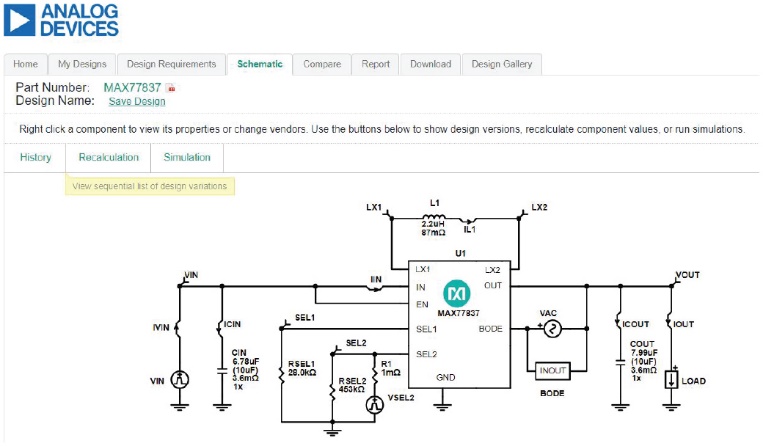This screenshot has width=763, height=446.
Task: Open the PDF datasheet icon beside MAX77837
Action: click(170, 89)
